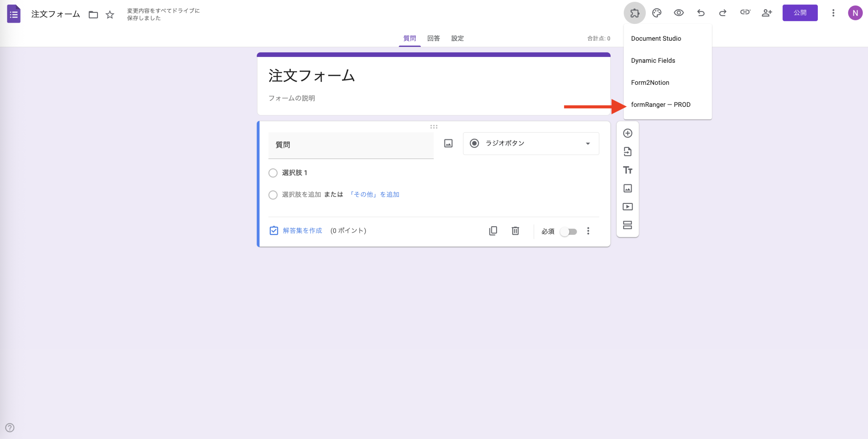
Task: Open the question's three-dot options menu
Action: pos(588,231)
